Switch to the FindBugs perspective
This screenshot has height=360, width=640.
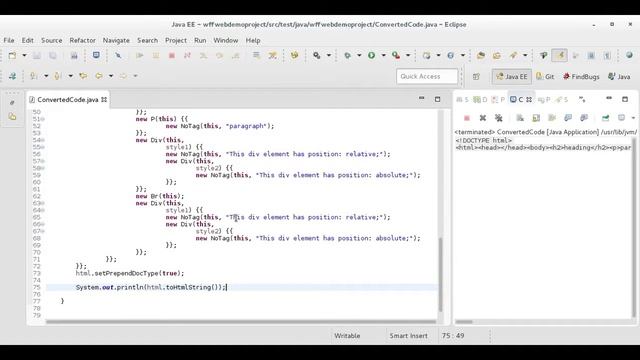[x=581, y=76]
